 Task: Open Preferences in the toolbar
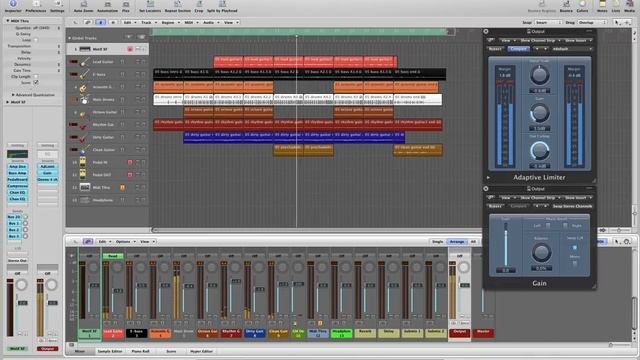point(36,6)
